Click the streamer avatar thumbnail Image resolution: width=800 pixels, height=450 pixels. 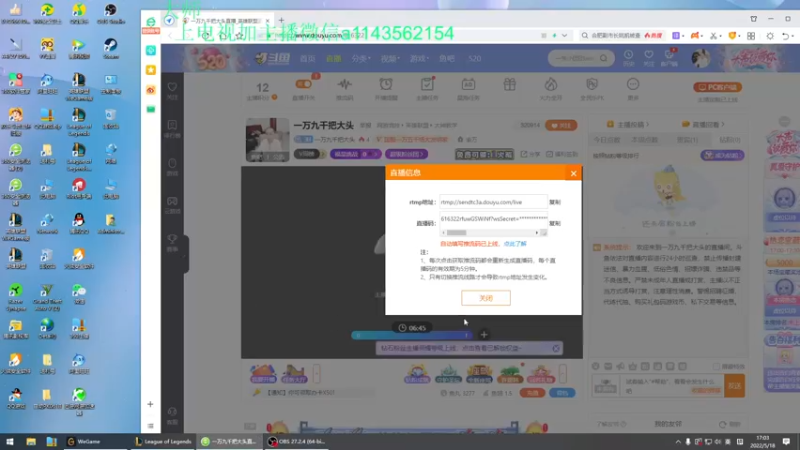(x=267, y=140)
